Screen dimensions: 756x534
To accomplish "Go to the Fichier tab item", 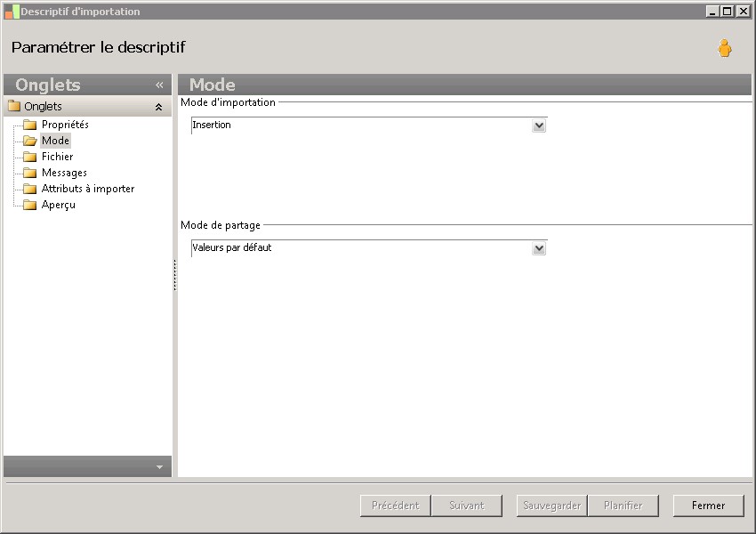I will coord(58,157).
